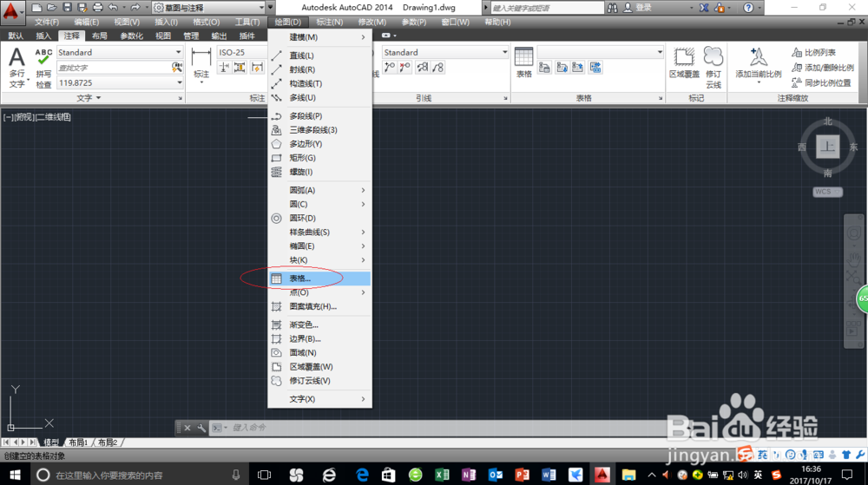Click the Plot printer icon
The image size is (868, 485).
click(x=98, y=8)
